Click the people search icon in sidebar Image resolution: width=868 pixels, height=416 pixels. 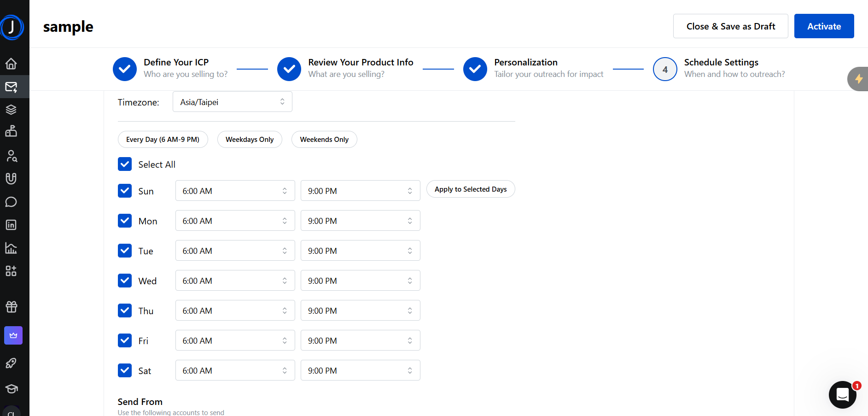pos(11,156)
